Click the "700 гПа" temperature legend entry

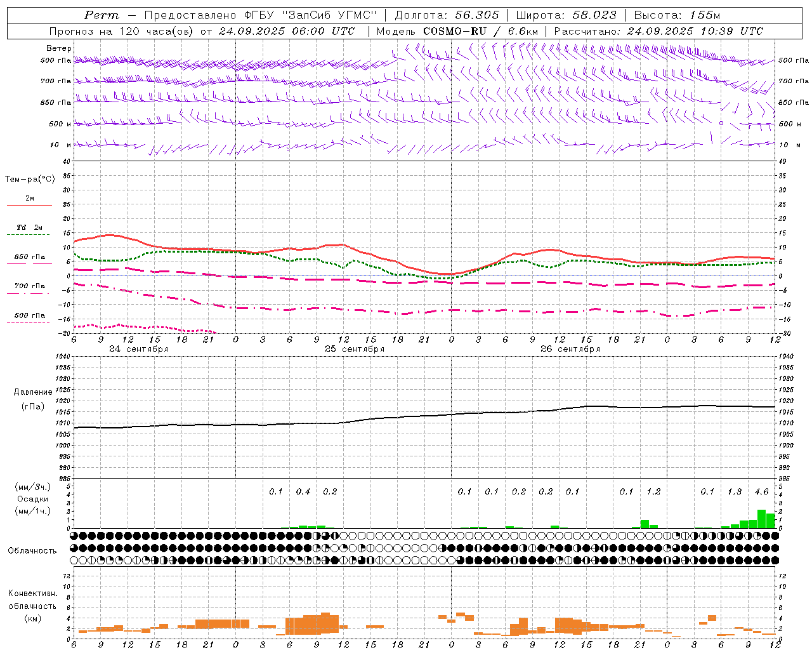tap(30, 286)
